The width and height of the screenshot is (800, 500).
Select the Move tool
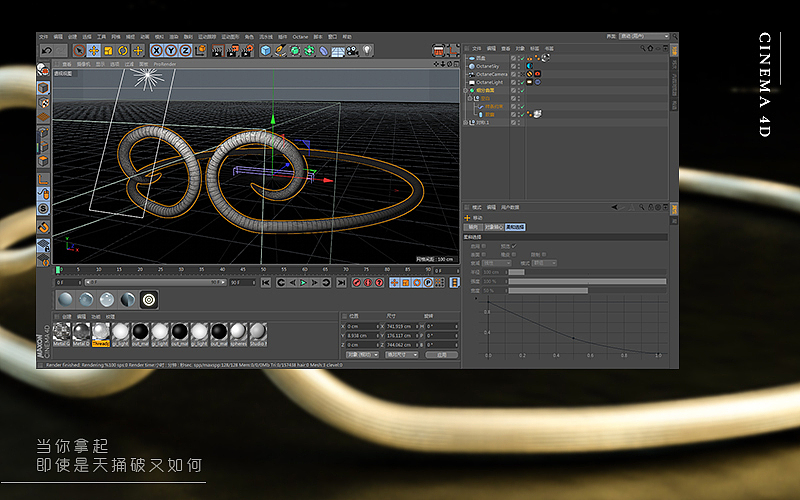pyautogui.click(x=93, y=51)
